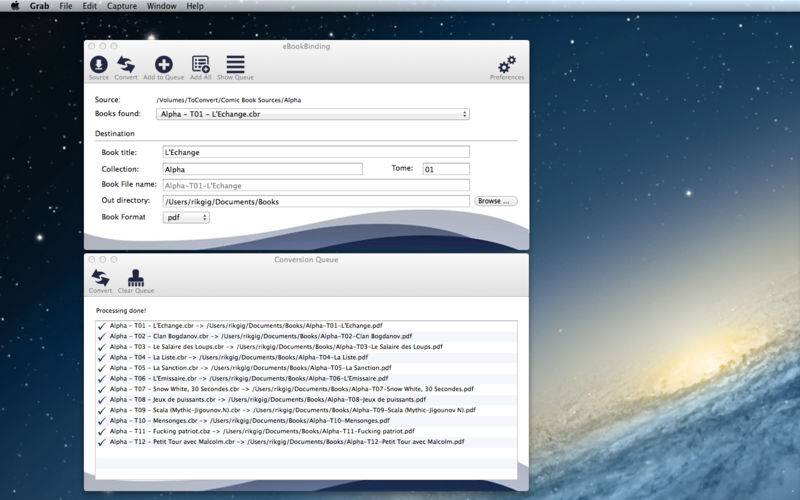Select the Alpha T05 La Sanction row
The height and width of the screenshot is (500, 800).
(306, 368)
